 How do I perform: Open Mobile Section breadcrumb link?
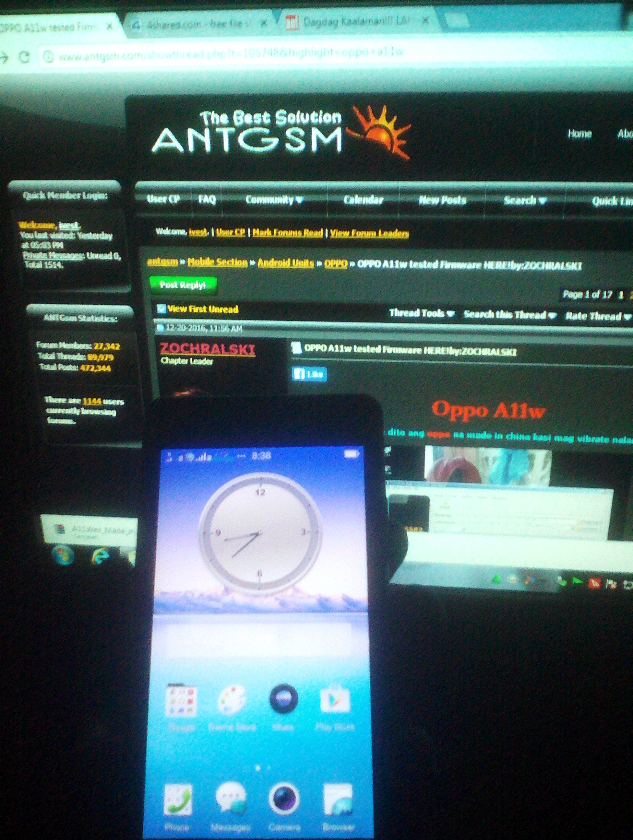click(x=217, y=262)
